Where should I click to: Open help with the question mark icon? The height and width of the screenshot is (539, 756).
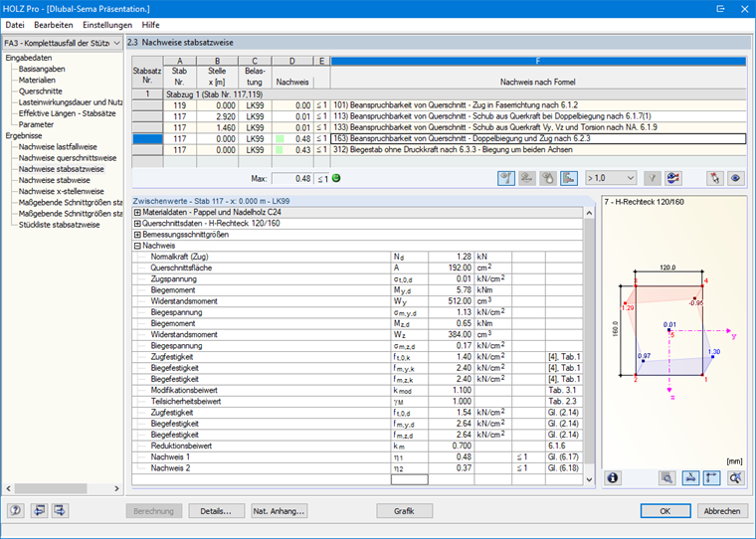[16, 511]
